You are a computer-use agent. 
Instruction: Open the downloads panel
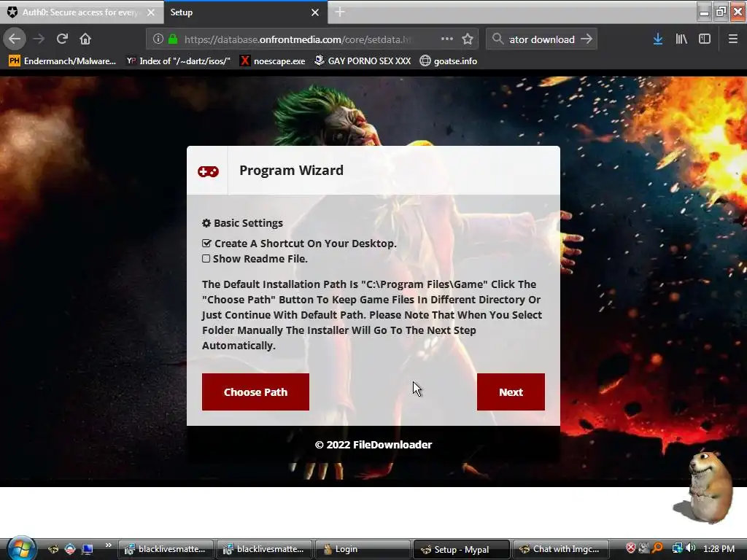[658, 39]
